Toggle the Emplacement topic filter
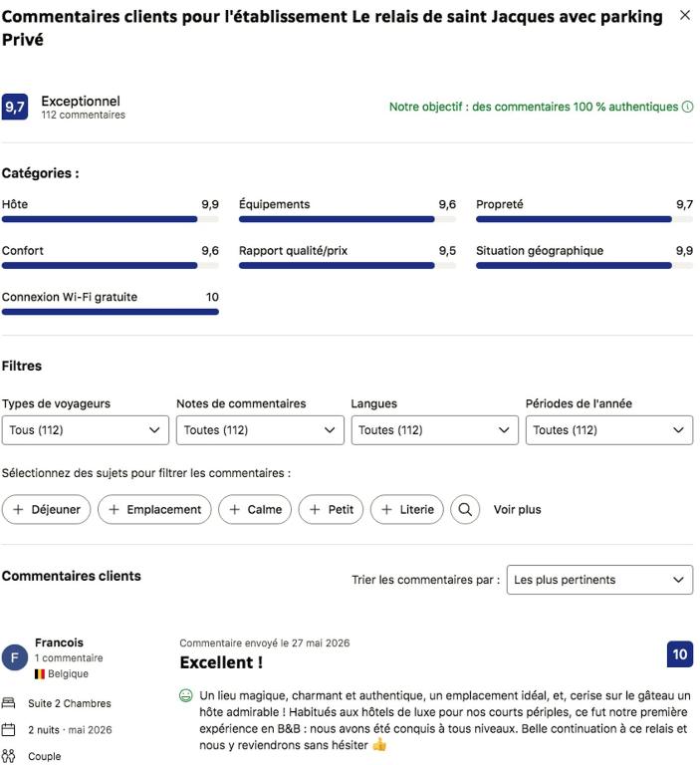Image resolution: width=700 pixels, height=765 pixels. pyautogui.click(x=154, y=509)
